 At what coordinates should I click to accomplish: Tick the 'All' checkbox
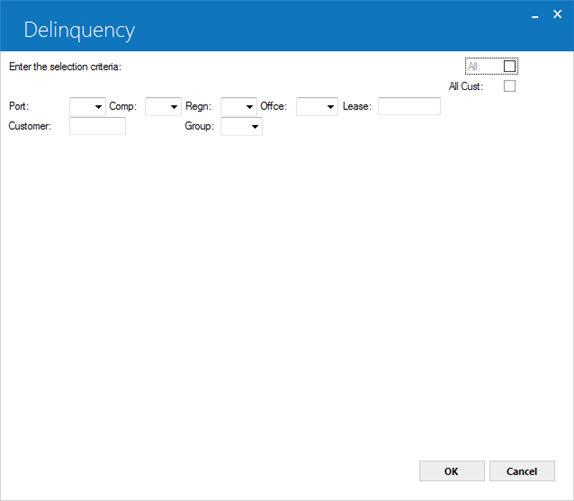click(510, 66)
